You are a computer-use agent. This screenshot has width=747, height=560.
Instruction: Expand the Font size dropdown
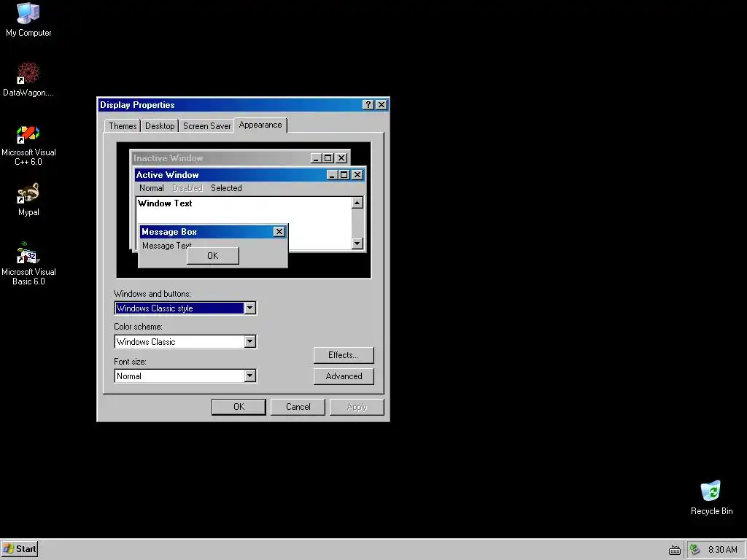click(x=249, y=376)
